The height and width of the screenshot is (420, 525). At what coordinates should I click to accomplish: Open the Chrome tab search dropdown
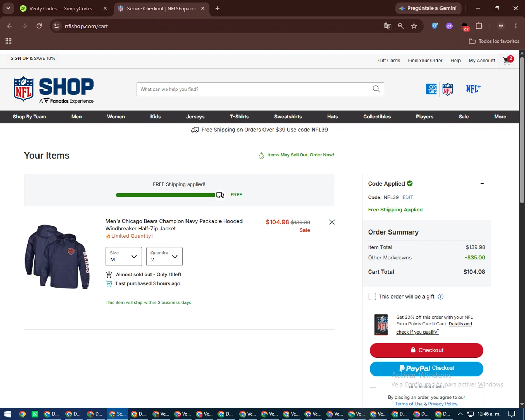click(8, 8)
